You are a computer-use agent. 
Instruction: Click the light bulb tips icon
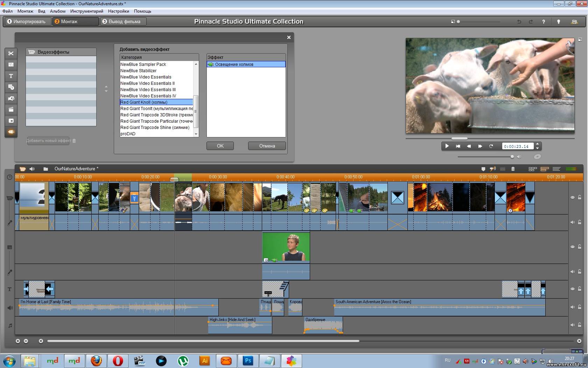559,22
